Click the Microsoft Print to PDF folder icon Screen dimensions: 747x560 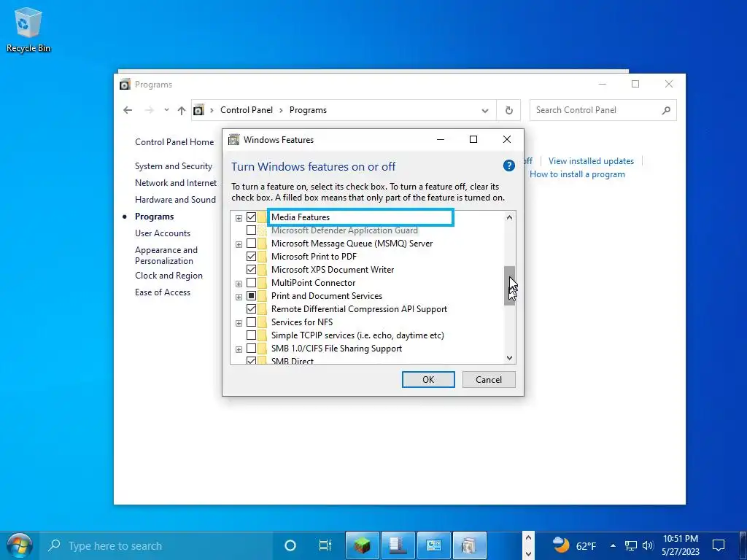coord(263,256)
